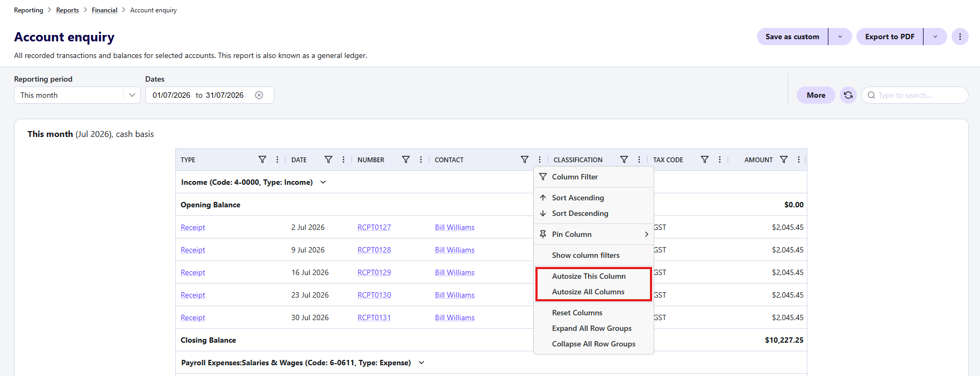Viewport: 980px width, 376px height.
Task: Open the Receipt link dated 16 Jul 2026
Action: pyautogui.click(x=193, y=272)
